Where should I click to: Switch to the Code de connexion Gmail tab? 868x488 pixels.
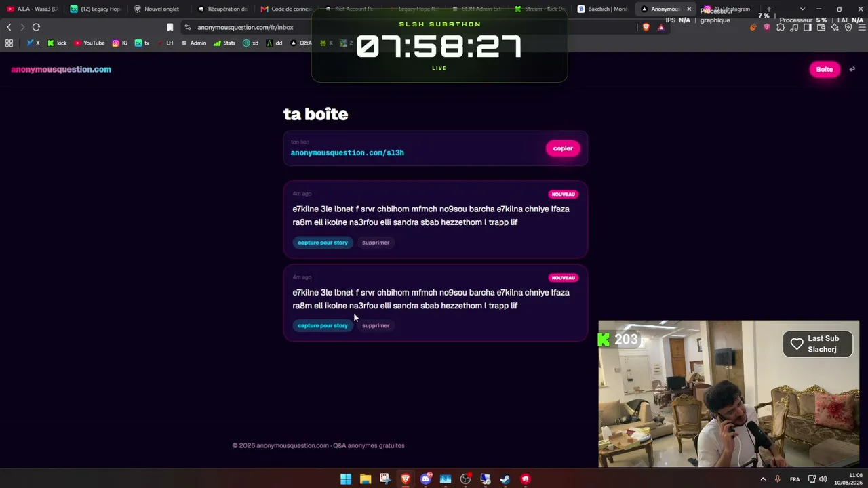(287, 9)
